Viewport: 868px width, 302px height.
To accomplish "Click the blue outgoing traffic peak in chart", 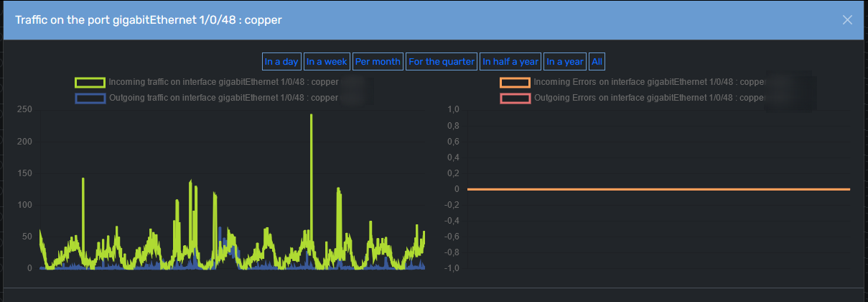I will click(220, 232).
